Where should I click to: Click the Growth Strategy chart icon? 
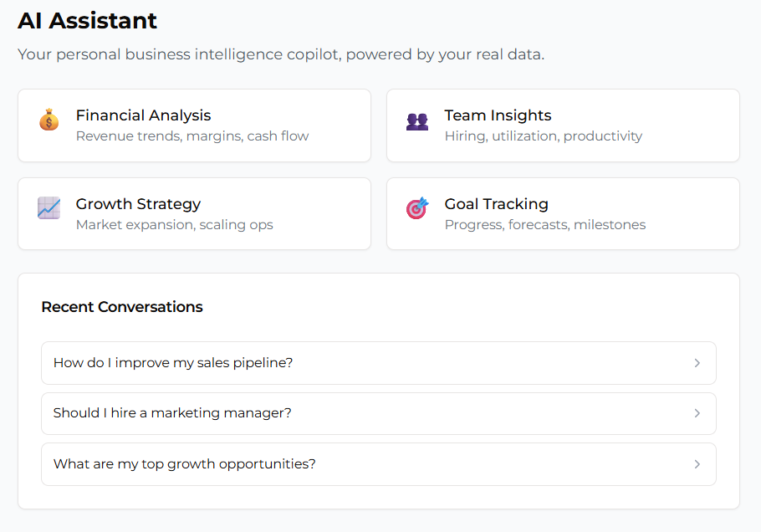(x=49, y=208)
